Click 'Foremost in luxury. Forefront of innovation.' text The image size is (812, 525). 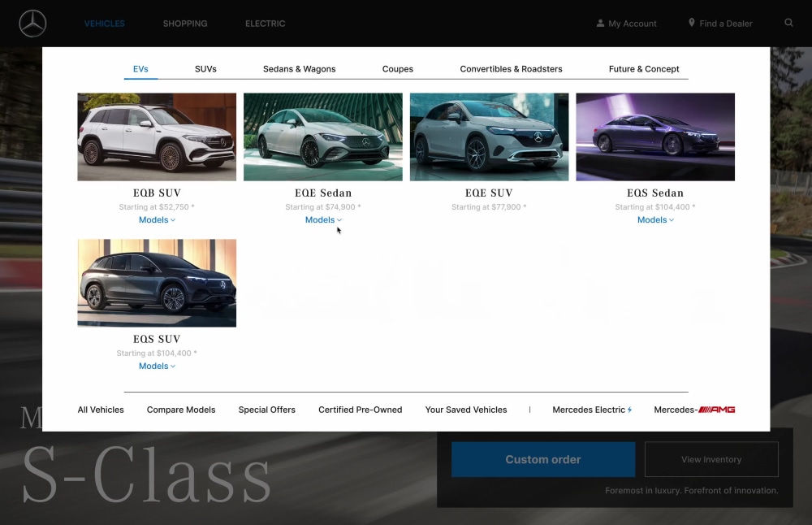coord(692,491)
